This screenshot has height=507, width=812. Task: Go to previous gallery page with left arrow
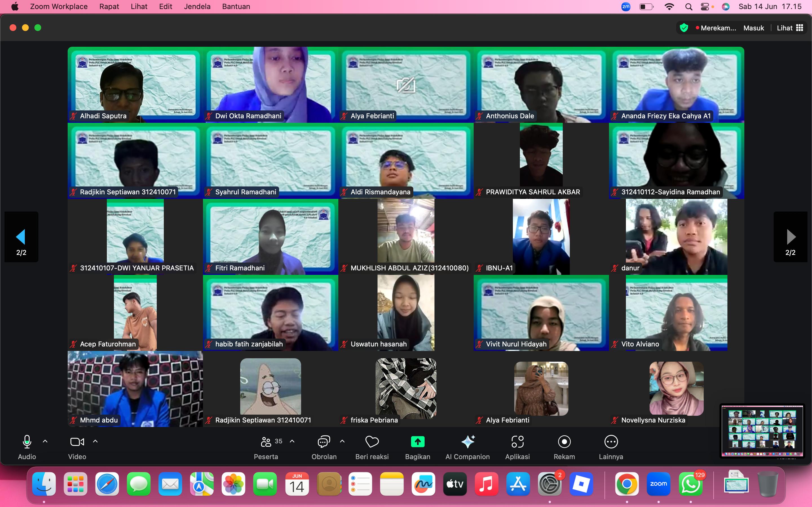click(x=21, y=237)
